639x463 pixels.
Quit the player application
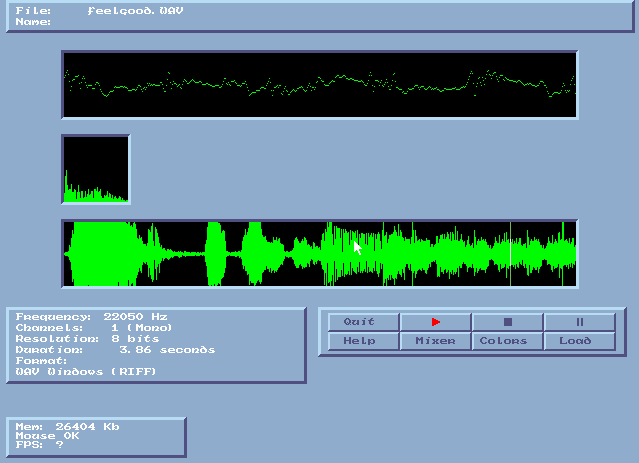tap(364, 322)
